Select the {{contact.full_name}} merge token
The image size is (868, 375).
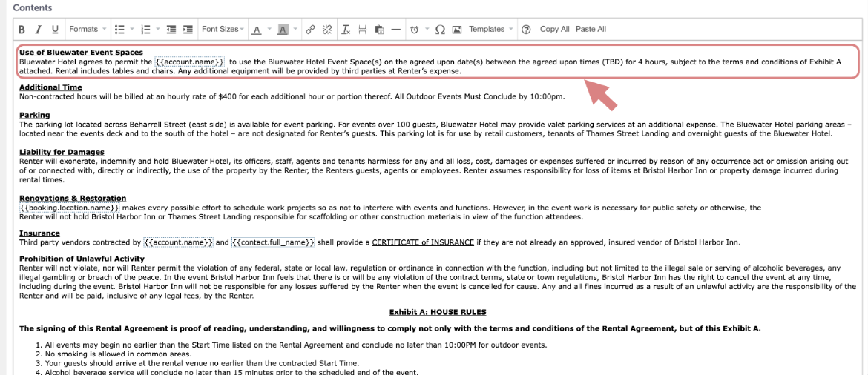tap(272, 242)
